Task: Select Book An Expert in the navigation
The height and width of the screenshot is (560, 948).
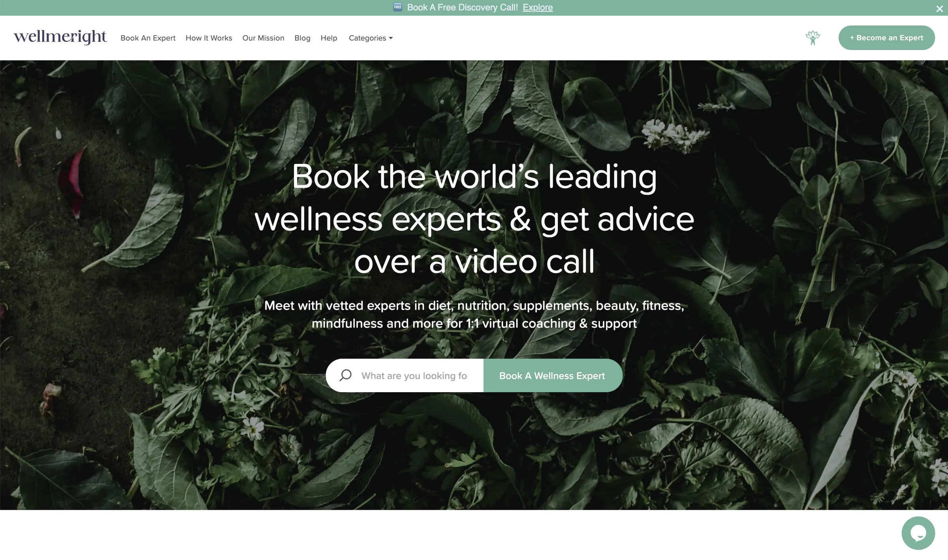Action: [148, 38]
